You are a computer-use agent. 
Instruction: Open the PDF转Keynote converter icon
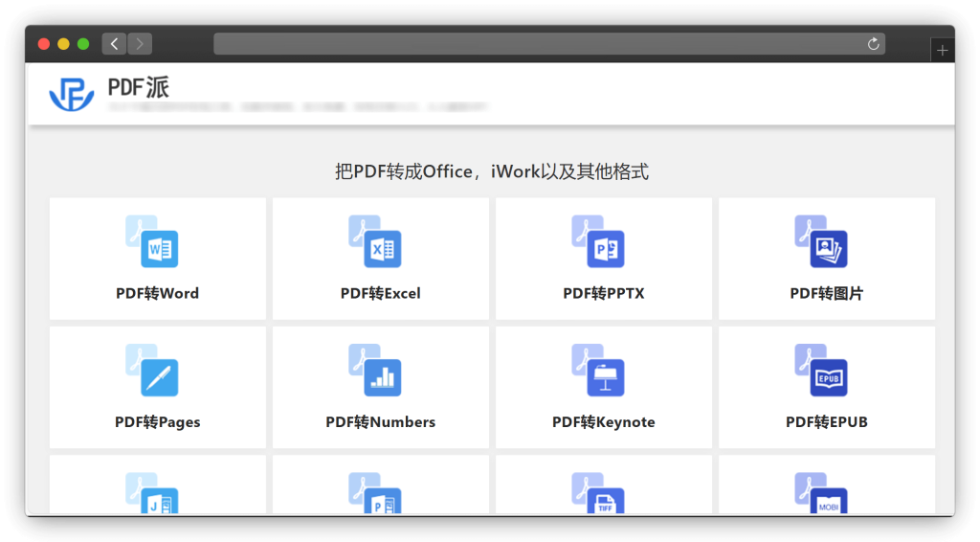[598, 370]
